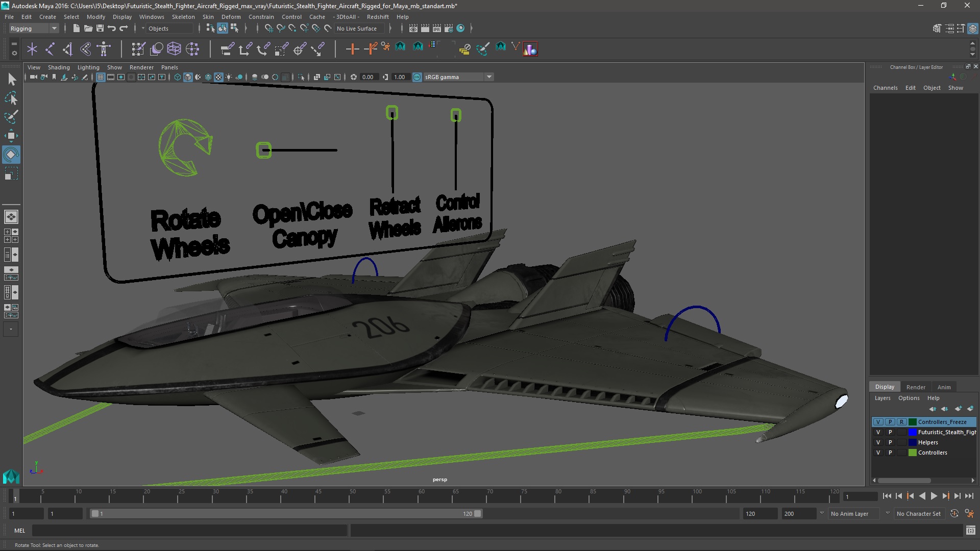Open the Skeleton menu
This screenshot has width=980, height=551.
point(183,17)
